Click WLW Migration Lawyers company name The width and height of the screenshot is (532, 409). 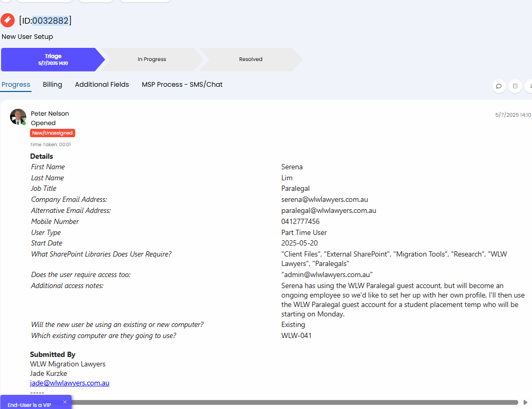(67, 364)
